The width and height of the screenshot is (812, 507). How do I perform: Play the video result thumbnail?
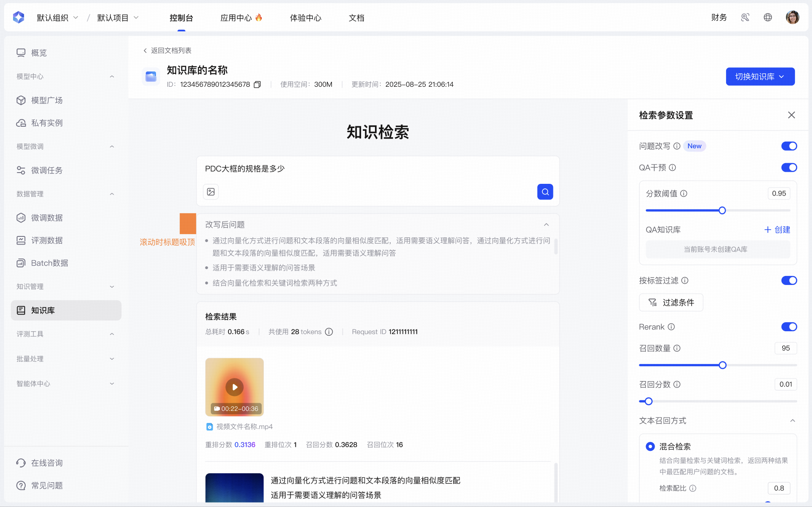pos(234,387)
